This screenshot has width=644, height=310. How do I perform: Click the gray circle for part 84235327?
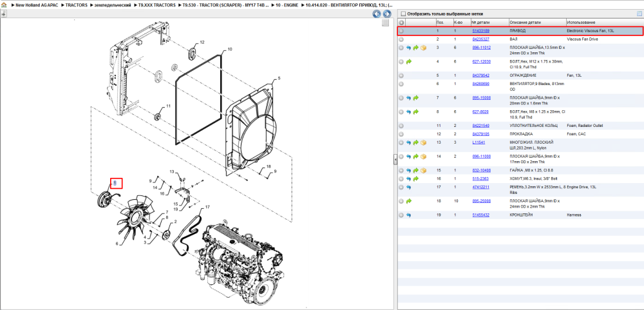pyautogui.click(x=402, y=39)
